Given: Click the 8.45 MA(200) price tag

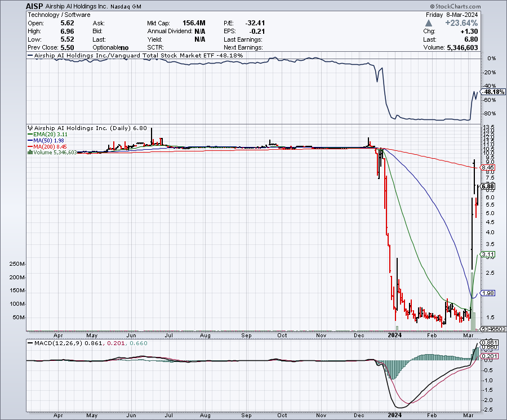Looking at the screenshot, I should [x=488, y=167].
